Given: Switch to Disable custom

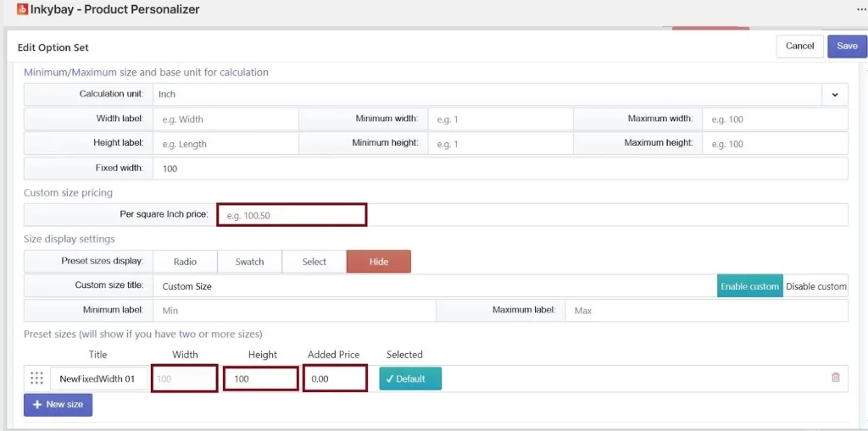Looking at the screenshot, I should coord(816,286).
